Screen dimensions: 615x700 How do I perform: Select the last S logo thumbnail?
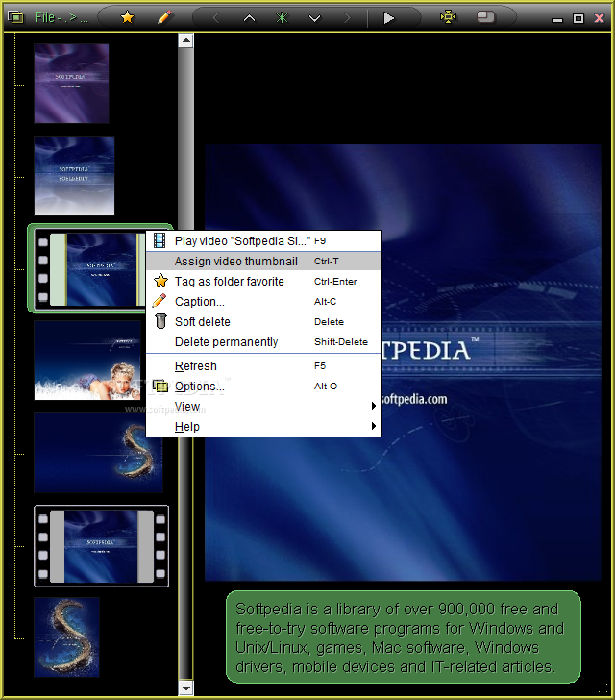click(x=67, y=637)
